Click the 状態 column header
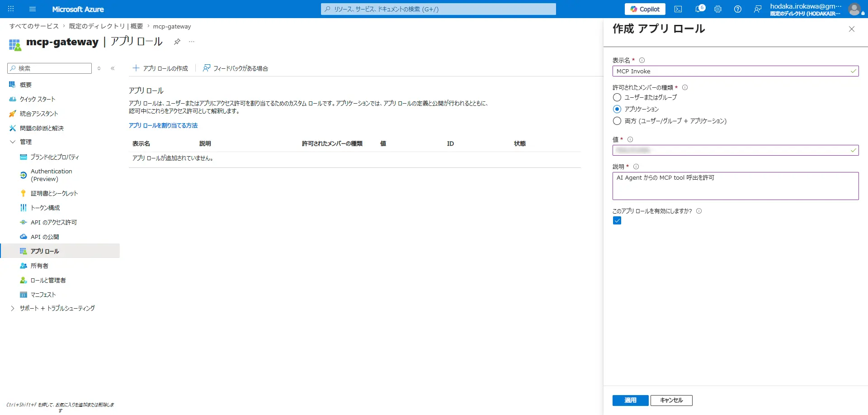This screenshot has height=415, width=868. tap(520, 143)
